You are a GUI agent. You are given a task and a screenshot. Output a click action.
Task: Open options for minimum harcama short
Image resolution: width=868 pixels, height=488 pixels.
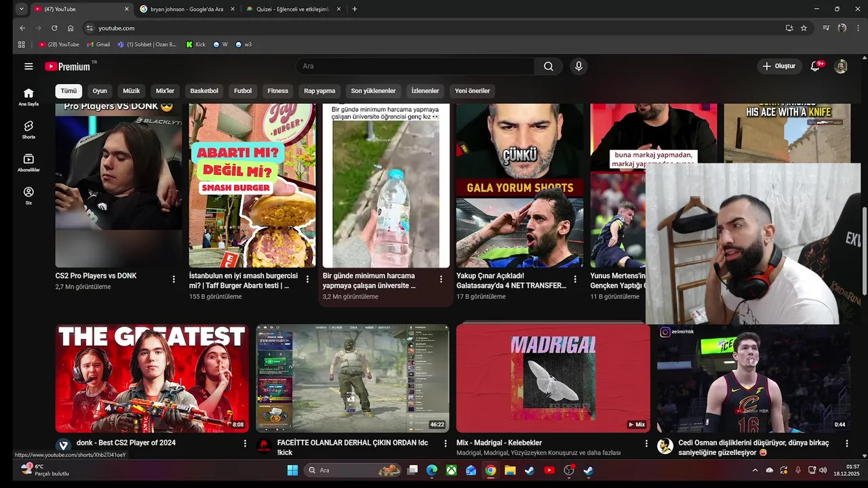click(x=441, y=279)
